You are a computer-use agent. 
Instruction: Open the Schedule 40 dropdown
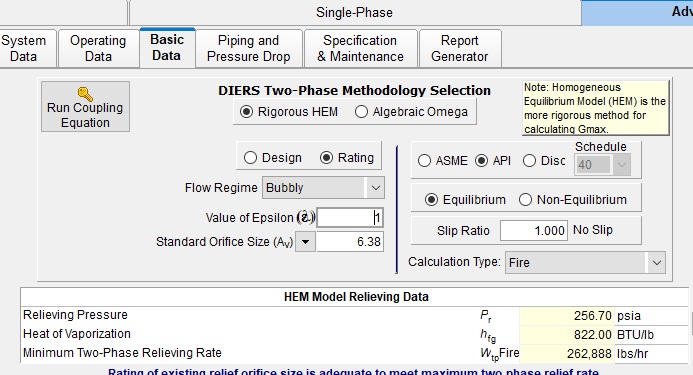[602, 165]
